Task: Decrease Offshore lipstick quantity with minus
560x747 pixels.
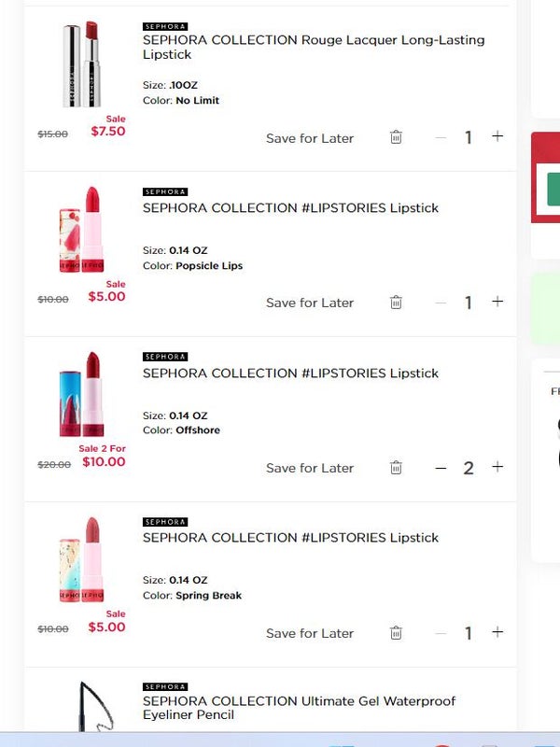Action: click(x=441, y=468)
